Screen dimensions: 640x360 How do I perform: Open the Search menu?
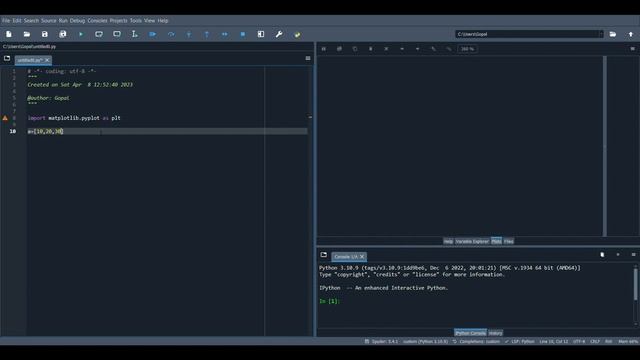(x=31, y=20)
